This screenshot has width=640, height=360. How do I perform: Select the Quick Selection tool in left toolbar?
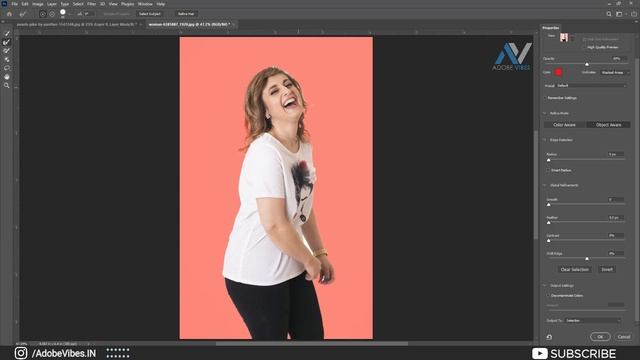7,33
